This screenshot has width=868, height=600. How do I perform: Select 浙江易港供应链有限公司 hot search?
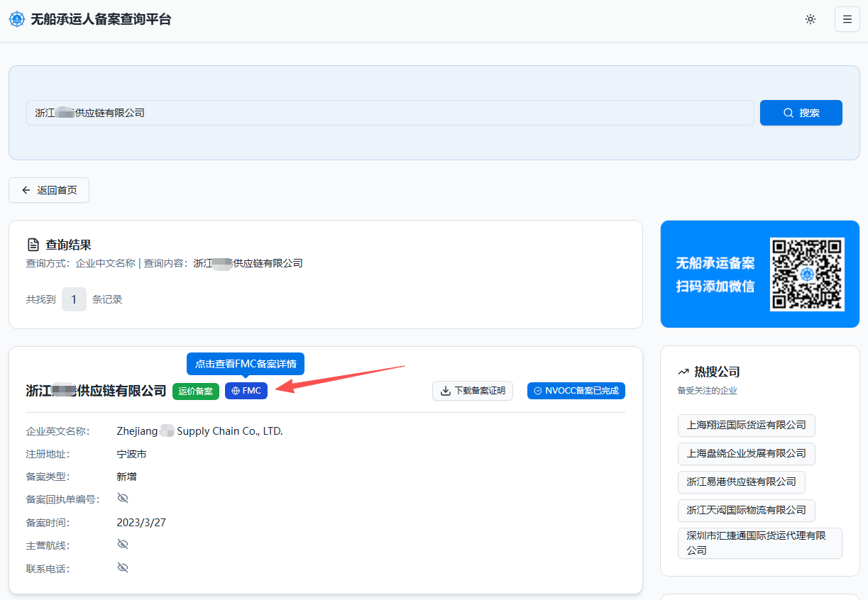click(741, 482)
